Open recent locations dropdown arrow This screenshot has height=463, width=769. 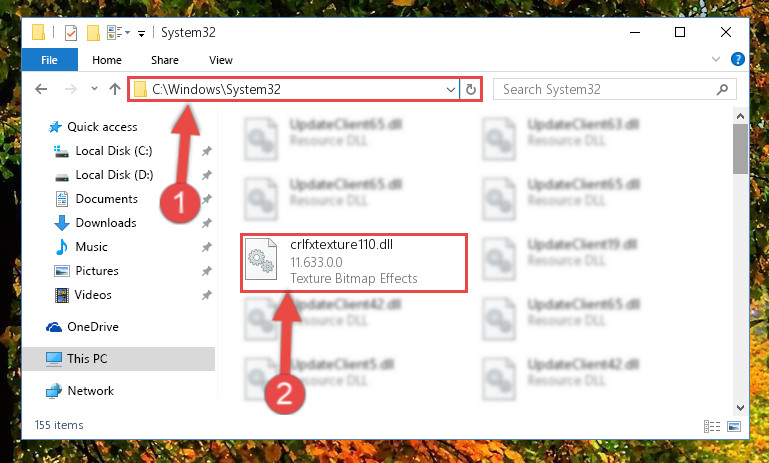tap(94, 89)
